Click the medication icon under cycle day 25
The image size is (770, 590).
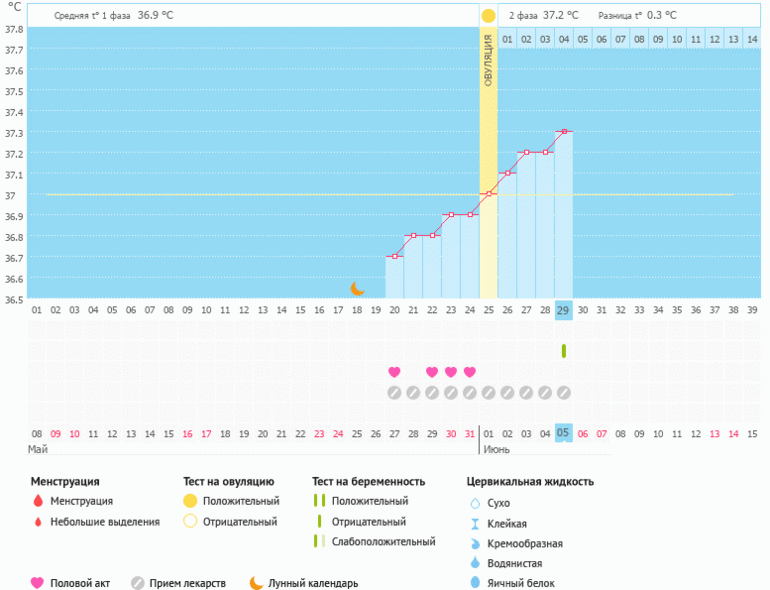(488, 392)
